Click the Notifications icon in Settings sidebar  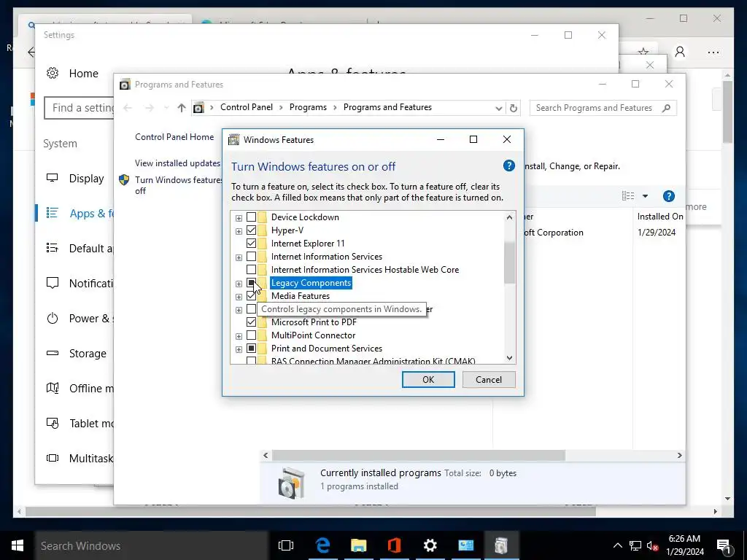coord(53,283)
